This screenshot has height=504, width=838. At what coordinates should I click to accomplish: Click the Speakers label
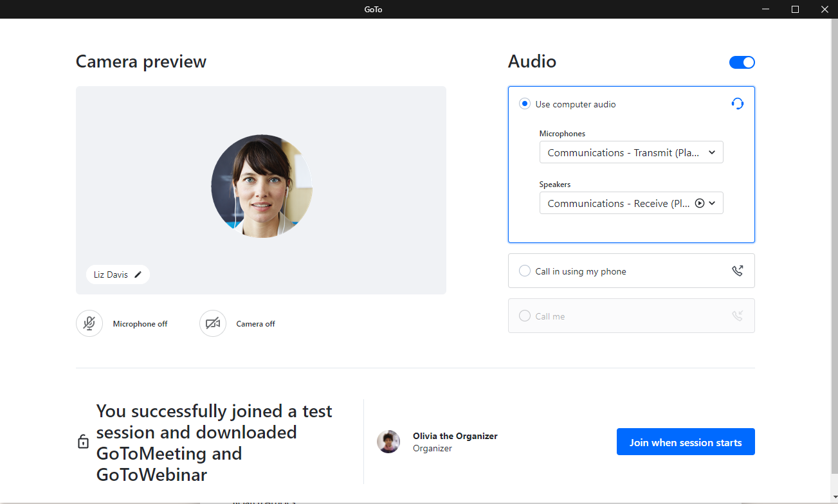[x=554, y=184]
